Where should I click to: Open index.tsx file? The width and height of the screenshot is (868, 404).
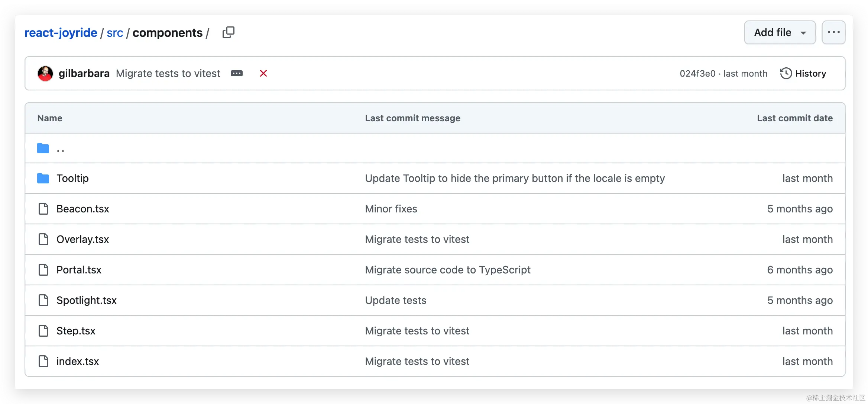[78, 361]
